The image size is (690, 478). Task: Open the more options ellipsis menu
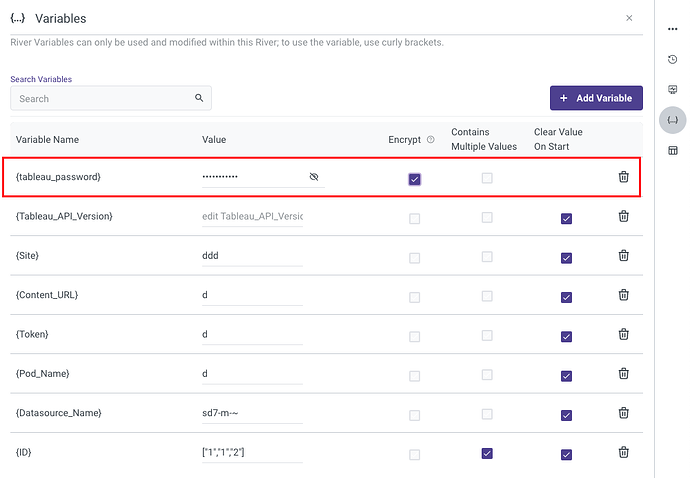click(672, 29)
